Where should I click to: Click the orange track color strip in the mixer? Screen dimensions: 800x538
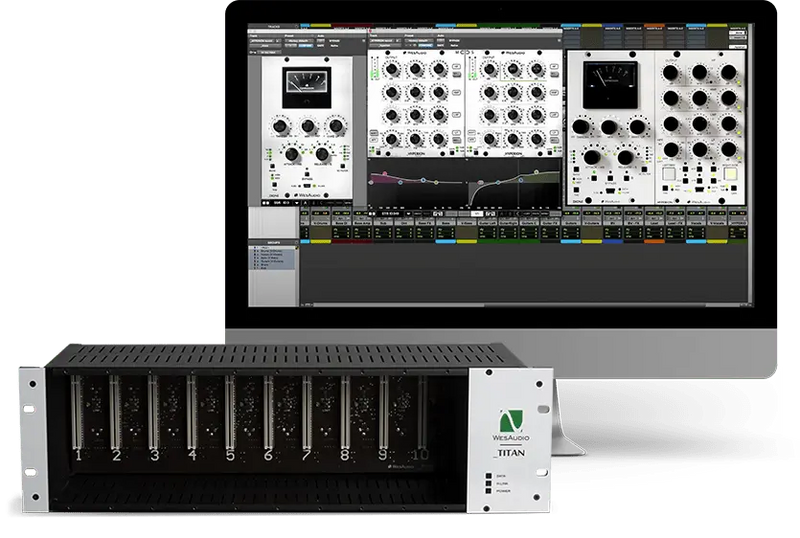coord(655,241)
